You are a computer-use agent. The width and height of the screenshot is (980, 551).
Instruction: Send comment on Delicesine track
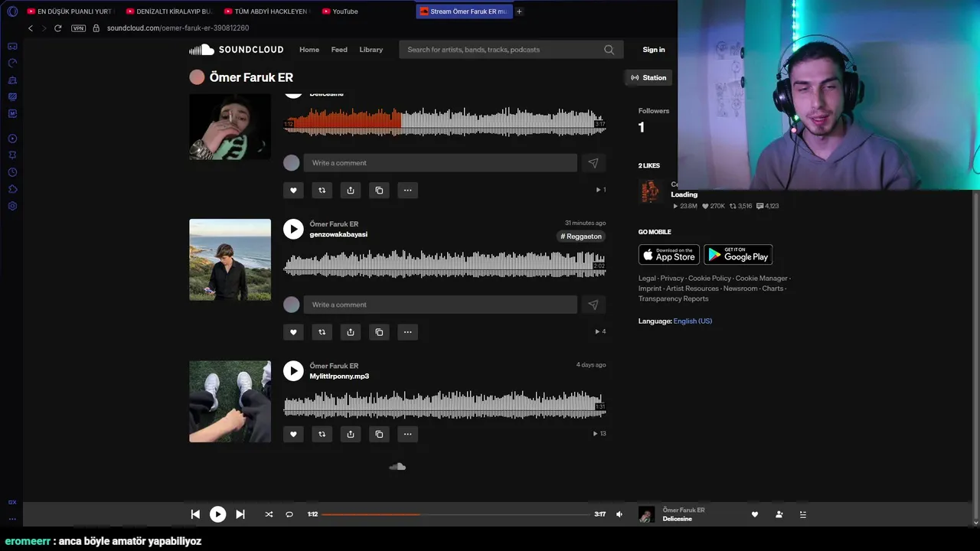[x=593, y=163]
